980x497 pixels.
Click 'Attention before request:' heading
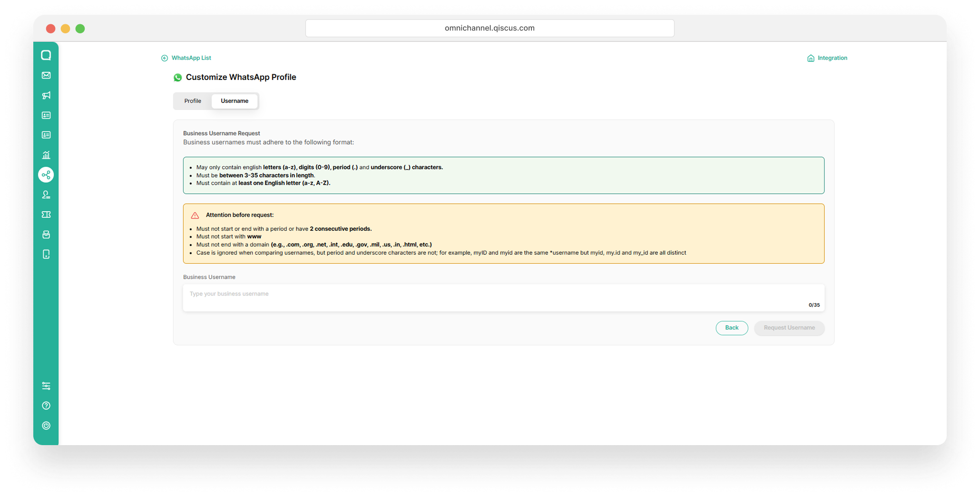click(240, 215)
